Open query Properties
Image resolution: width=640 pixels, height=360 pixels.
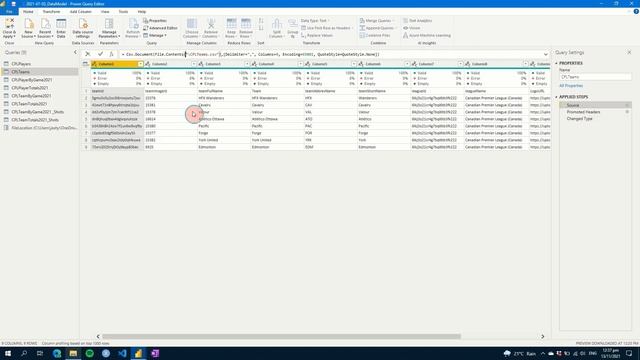click(x=155, y=20)
